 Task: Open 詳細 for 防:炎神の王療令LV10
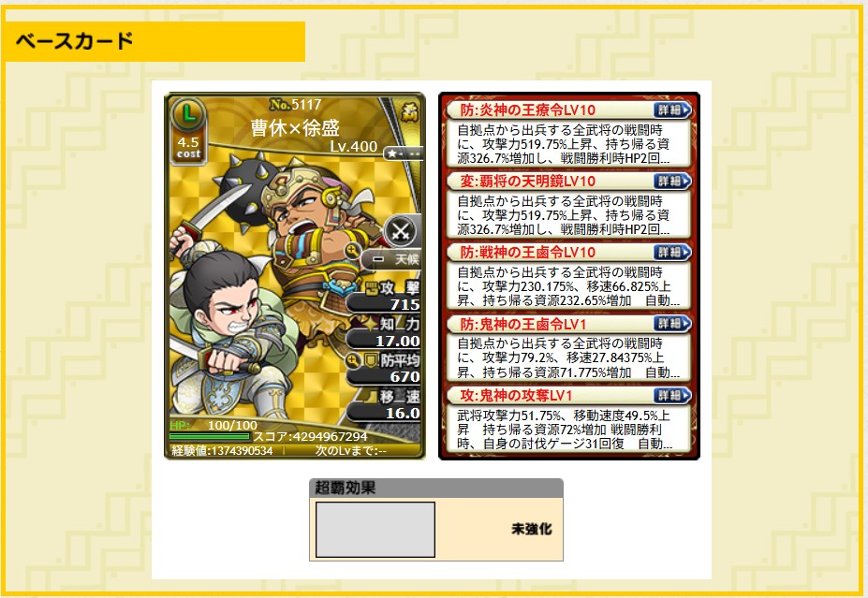coord(672,109)
